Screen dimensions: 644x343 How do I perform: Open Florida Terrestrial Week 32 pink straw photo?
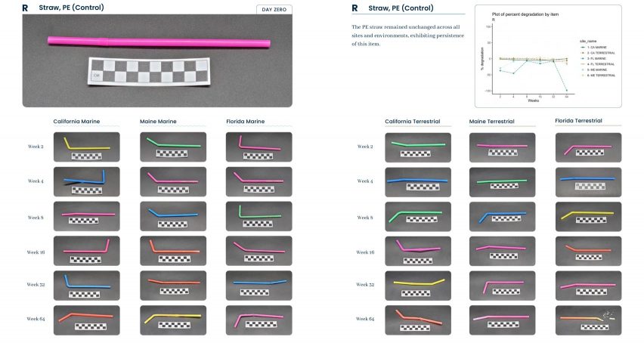pyautogui.click(x=588, y=286)
